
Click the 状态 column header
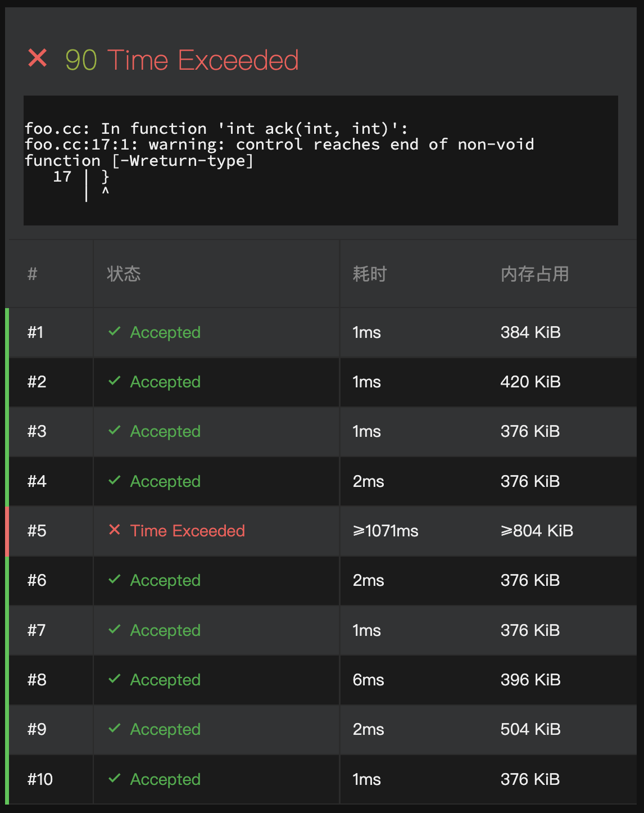[x=124, y=274]
